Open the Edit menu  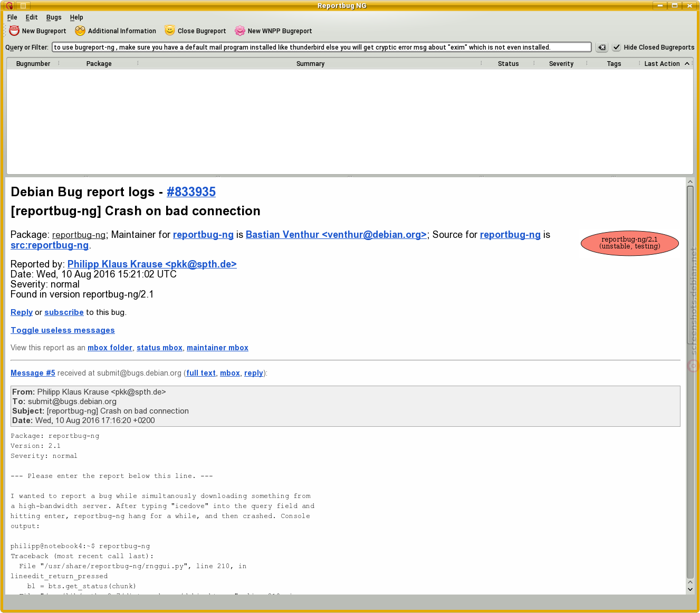pyautogui.click(x=32, y=17)
